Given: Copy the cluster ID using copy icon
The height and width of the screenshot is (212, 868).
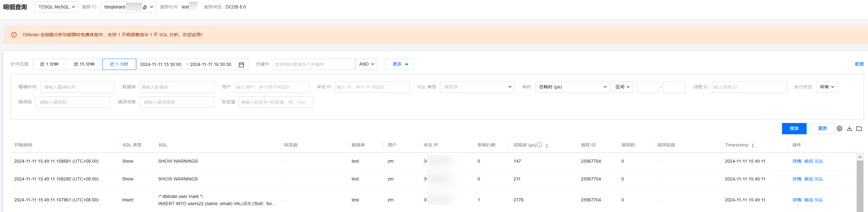Looking at the screenshot, I should pyautogui.click(x=145, y=7).
